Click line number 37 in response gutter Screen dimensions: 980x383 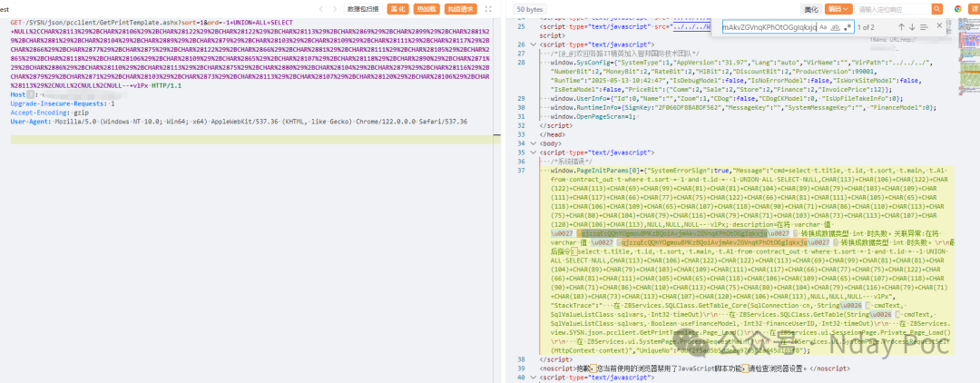[520, 170]
